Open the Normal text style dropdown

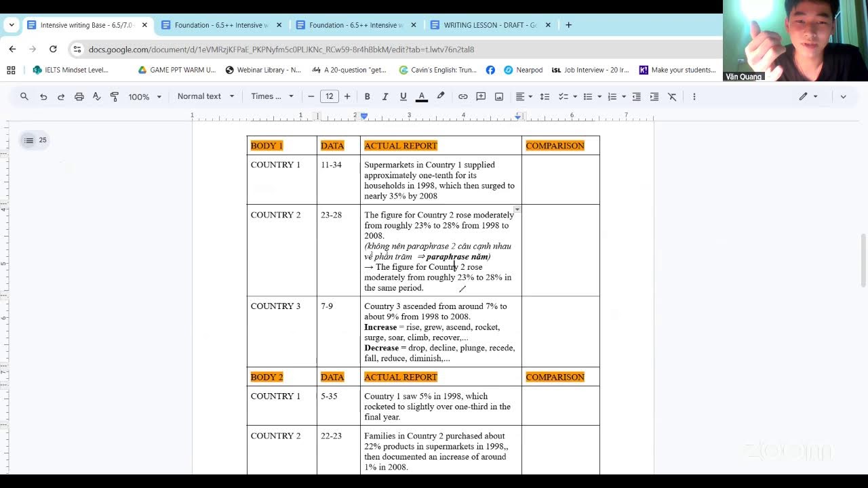pos(205,97)
